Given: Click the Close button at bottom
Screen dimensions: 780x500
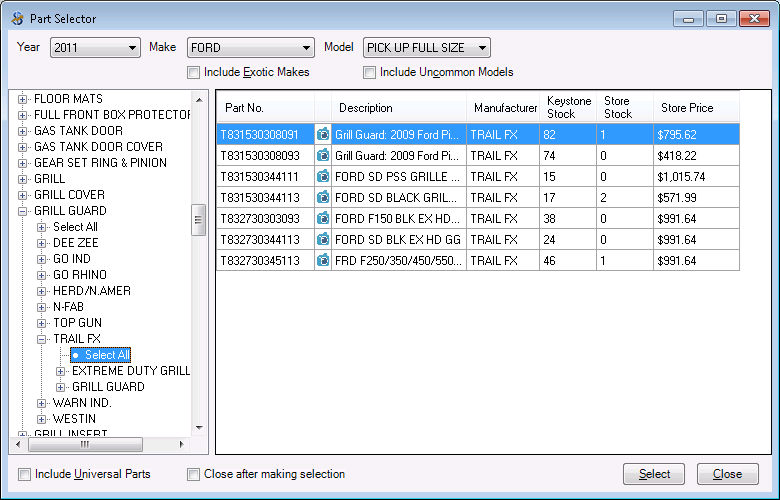Looking at the screenshot, I should point(727,474).
